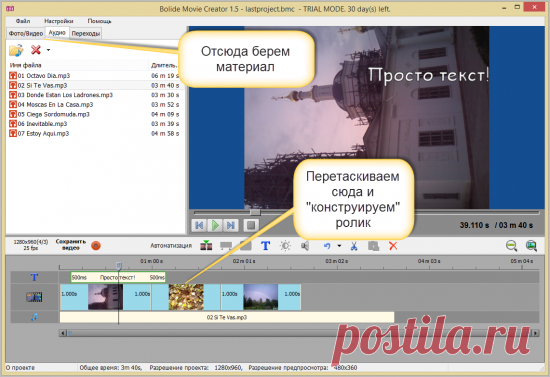This screenshot has width=550, height=377.
Task: Click the timeline scrollbar right arrow
Action: click(x=536, y=333)
